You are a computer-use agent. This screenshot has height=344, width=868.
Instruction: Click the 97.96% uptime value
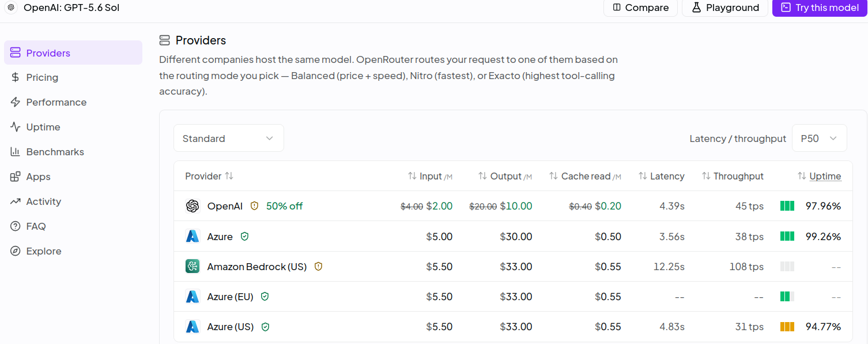coord(823,206)
